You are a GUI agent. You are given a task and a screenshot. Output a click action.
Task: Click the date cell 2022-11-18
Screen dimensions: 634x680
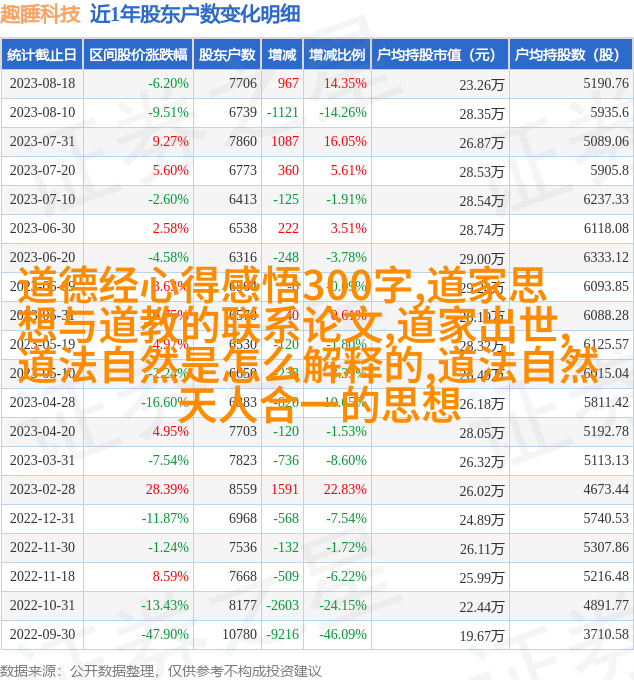pos(42,576)
